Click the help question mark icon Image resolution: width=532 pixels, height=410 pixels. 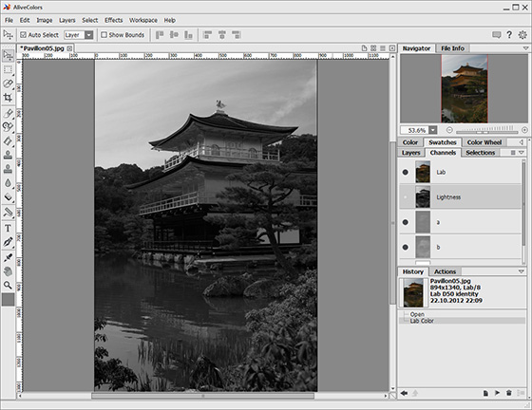coord(509,34)
